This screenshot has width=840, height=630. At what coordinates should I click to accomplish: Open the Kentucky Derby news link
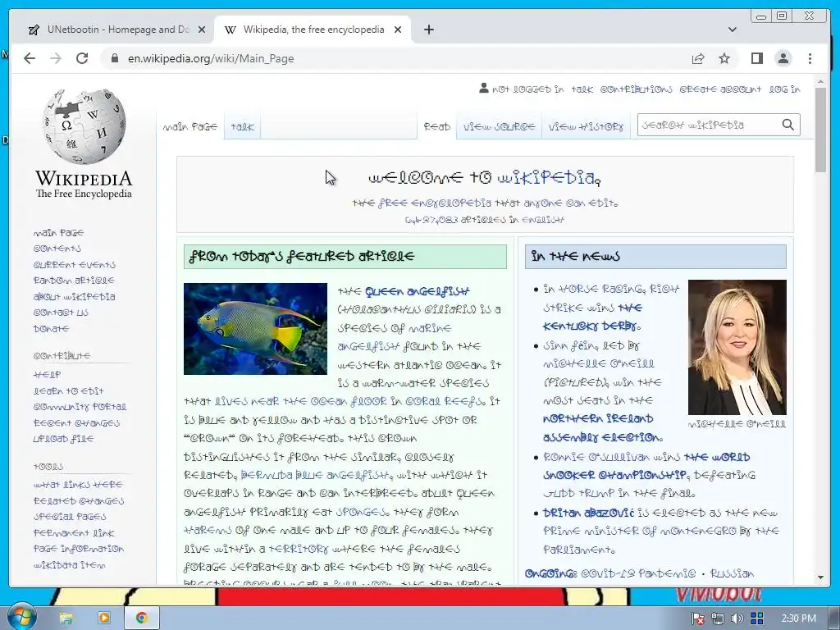pyautogui.click(x=592, y=317)
